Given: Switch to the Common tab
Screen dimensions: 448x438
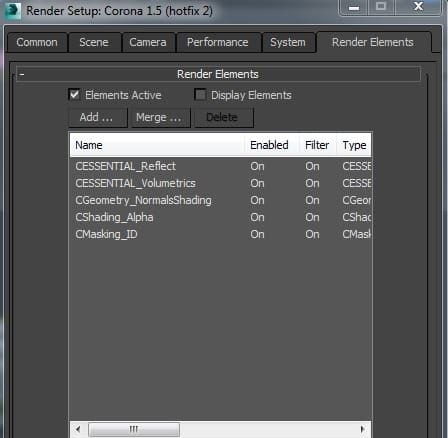Looking at the screenshot, I should [37, 43].
